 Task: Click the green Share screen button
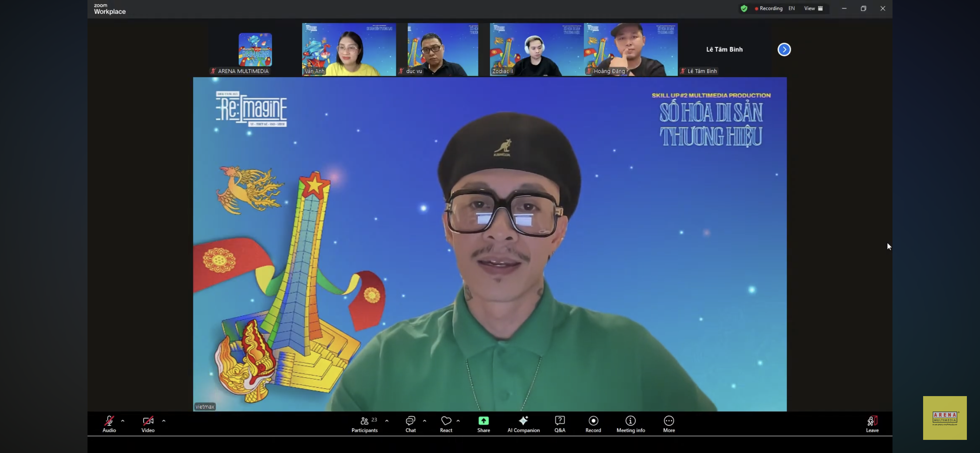click(483, 424)
